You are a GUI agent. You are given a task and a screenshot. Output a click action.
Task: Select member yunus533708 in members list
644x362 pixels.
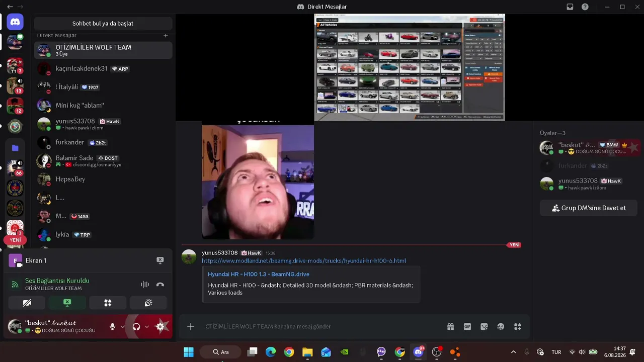(x=589, y=184)
